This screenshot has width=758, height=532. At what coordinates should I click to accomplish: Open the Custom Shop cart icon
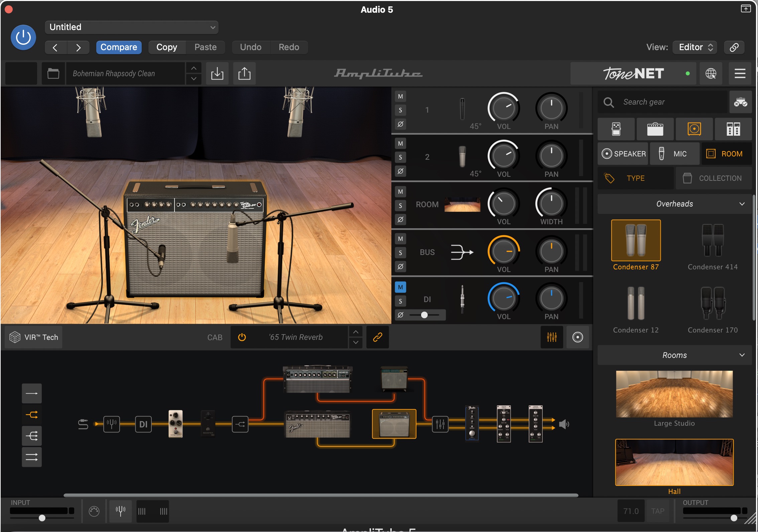click(x=741, y=102)
